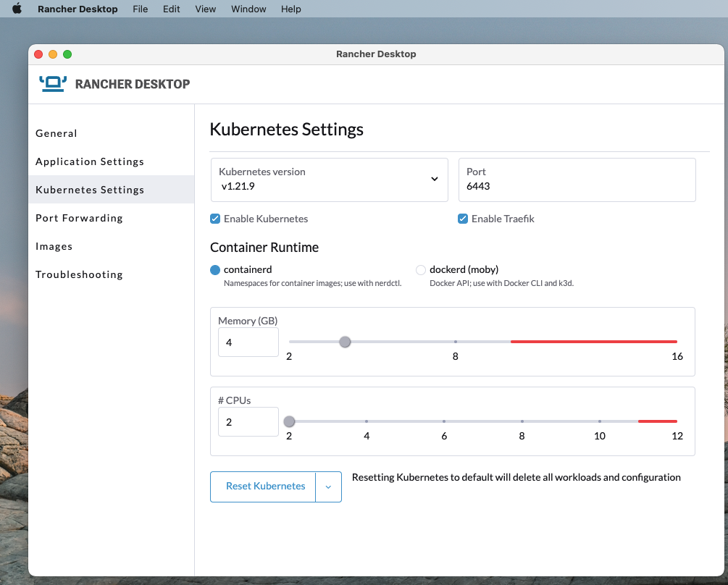The image size is (728, 585).
Task: Open the File menu
Action: click(141, 9)
